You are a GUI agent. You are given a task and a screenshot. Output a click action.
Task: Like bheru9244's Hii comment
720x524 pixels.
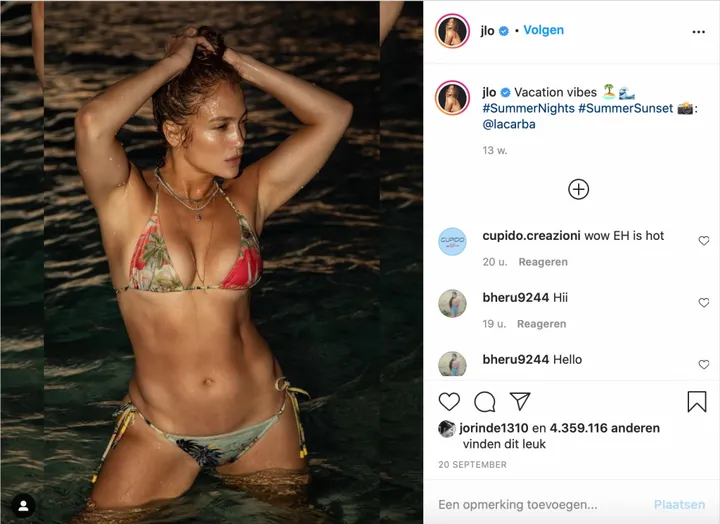point(703,303)
